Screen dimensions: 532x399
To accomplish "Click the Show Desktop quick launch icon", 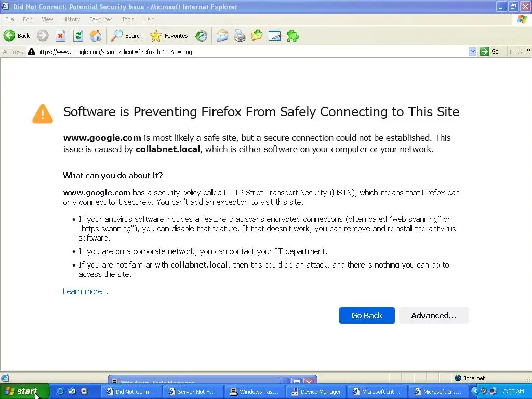I will pyautogui.click(x=72, y=391).
